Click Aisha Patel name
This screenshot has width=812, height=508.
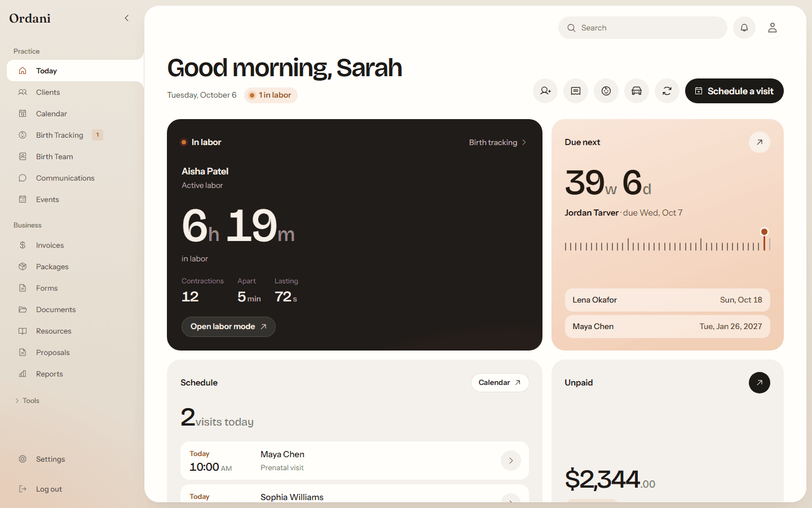point(205,171)
